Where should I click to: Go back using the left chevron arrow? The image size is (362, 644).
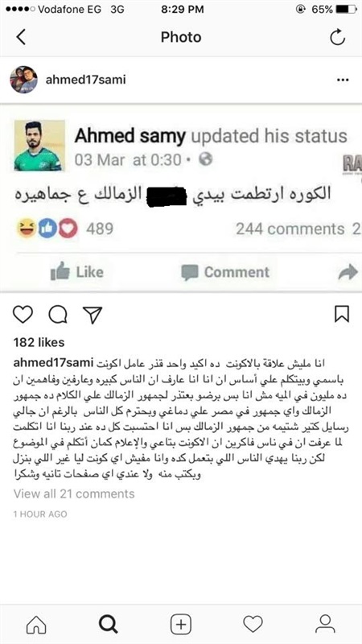(21, 37)
